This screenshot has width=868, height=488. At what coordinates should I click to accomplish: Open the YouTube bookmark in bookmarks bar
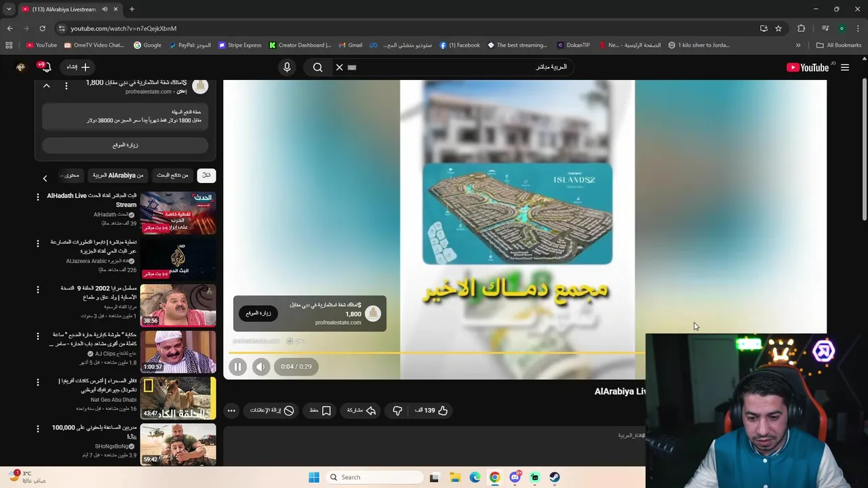(x=41, y=45)
